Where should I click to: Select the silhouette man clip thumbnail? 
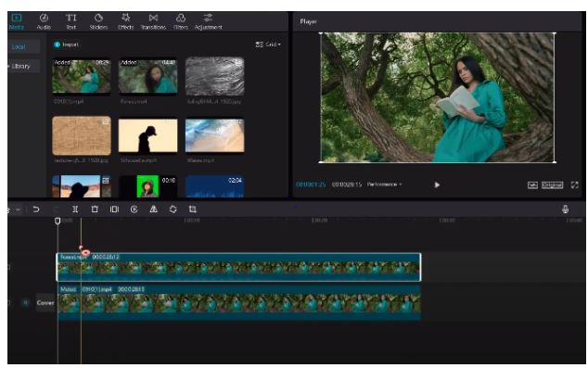147,135
